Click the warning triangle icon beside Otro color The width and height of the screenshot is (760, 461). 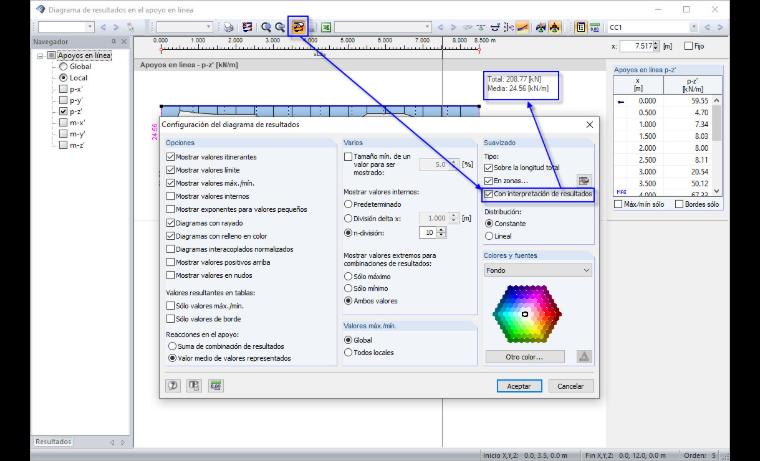584,357
